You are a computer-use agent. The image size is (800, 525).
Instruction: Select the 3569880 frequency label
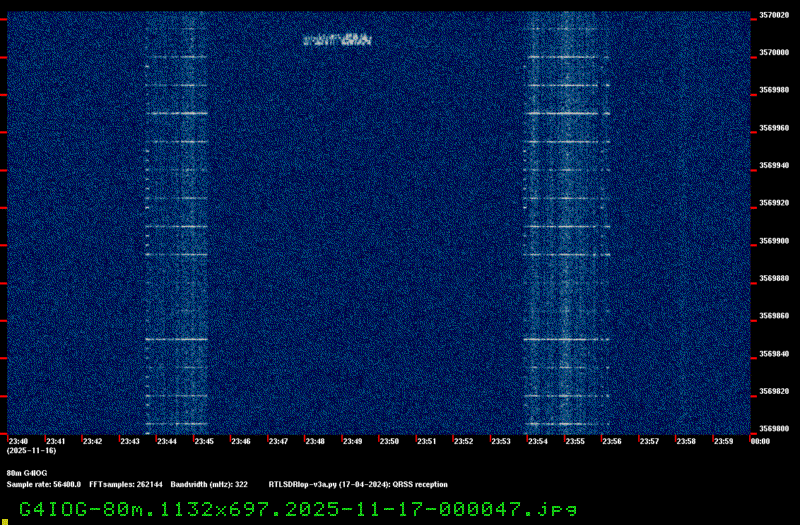(x=774, y=279)
